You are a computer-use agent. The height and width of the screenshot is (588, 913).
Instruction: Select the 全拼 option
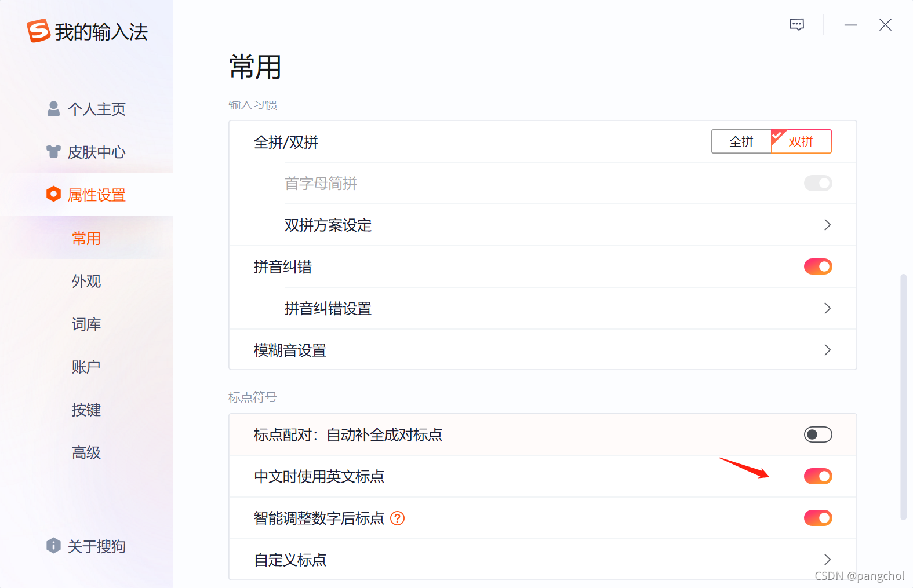pyautogui.click(x=741, y=141)
